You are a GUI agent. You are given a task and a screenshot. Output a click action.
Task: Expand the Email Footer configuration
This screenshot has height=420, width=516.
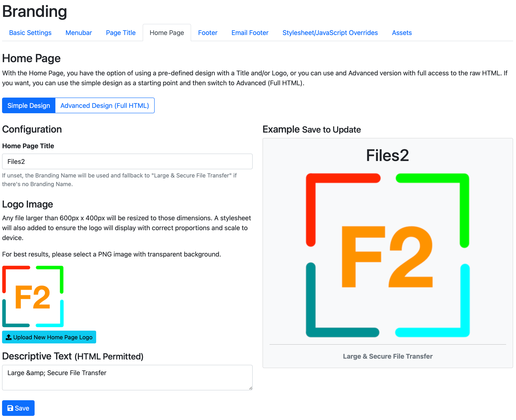250,33
